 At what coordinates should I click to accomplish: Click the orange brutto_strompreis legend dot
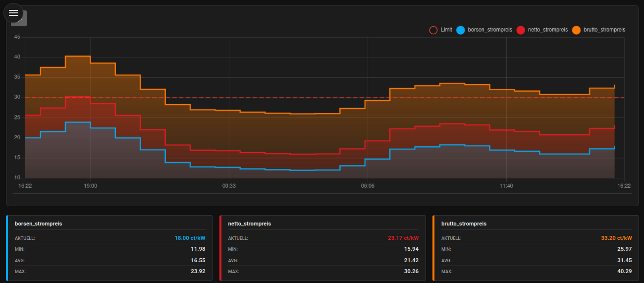tap(576, 30)
